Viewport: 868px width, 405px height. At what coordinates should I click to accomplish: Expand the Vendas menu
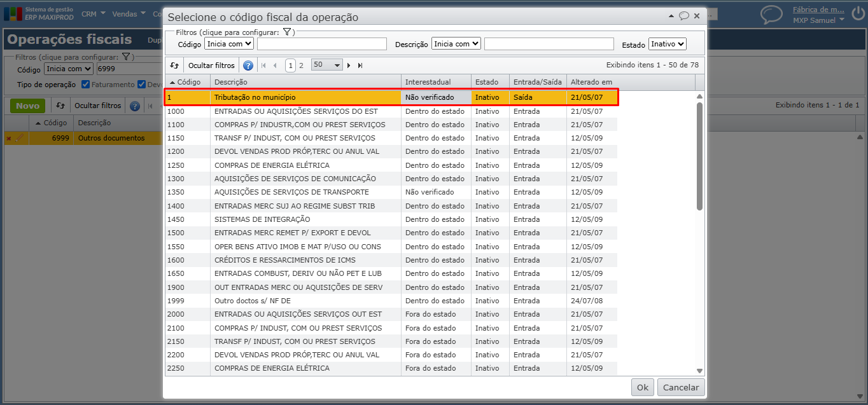pyautogui.click(x=129, y=13)
